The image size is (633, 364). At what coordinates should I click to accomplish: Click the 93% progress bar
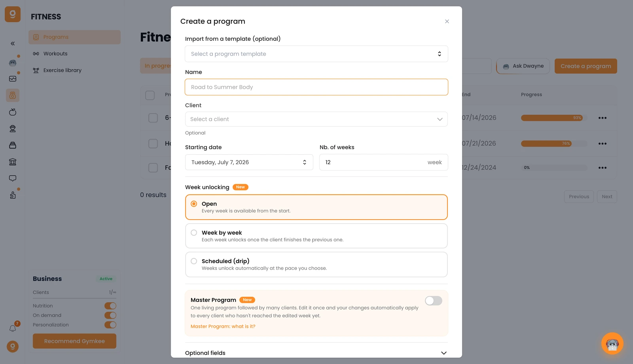pos(554,118)
